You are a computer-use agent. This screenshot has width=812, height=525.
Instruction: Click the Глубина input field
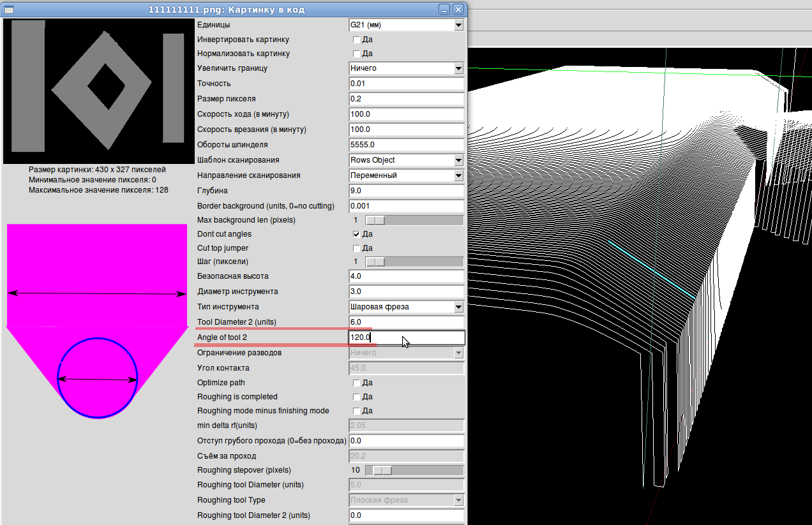tap(406, 191)
